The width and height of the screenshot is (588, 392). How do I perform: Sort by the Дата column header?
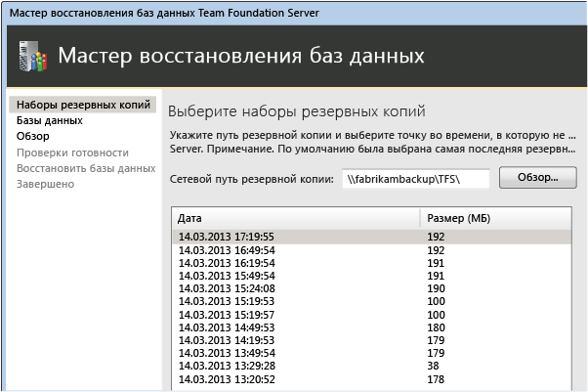296,218
